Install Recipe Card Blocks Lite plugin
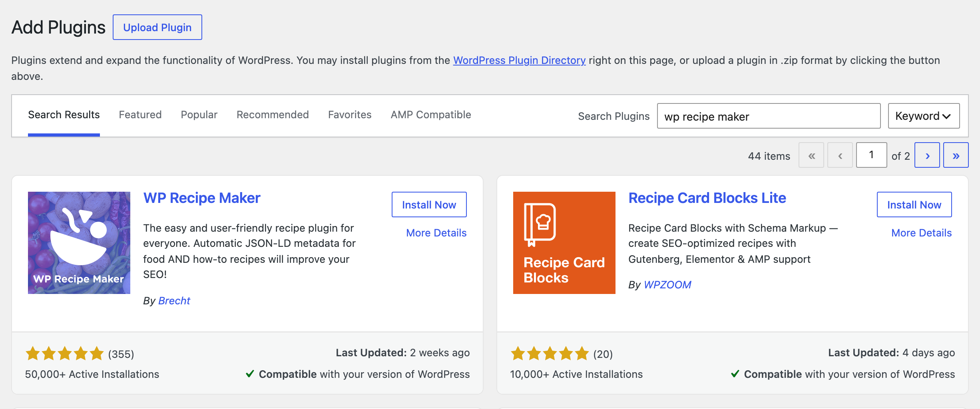 point(914,204)
